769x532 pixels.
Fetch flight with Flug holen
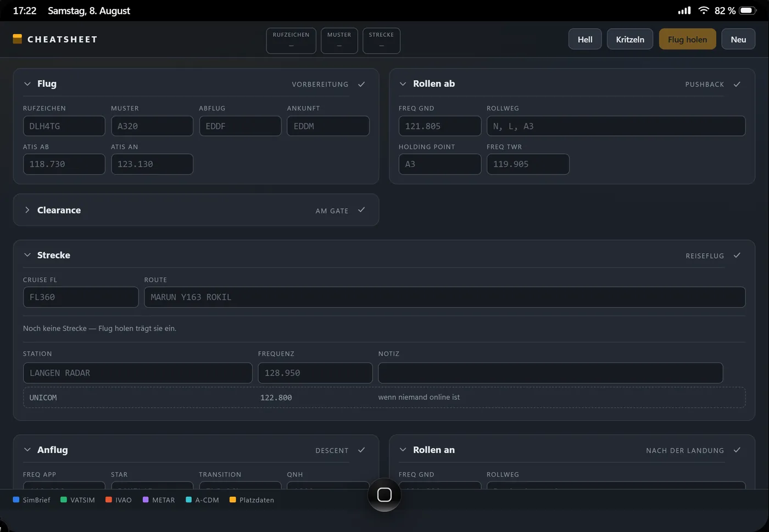[x=687, y=39]
